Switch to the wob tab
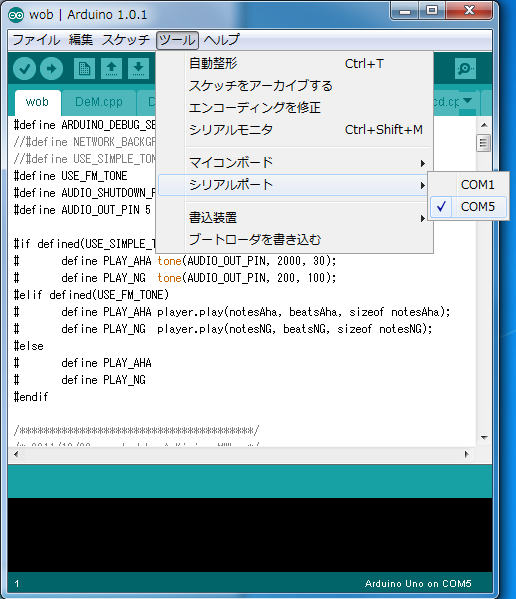The height and width of the screenshot is (599, 516). point(37,102)
